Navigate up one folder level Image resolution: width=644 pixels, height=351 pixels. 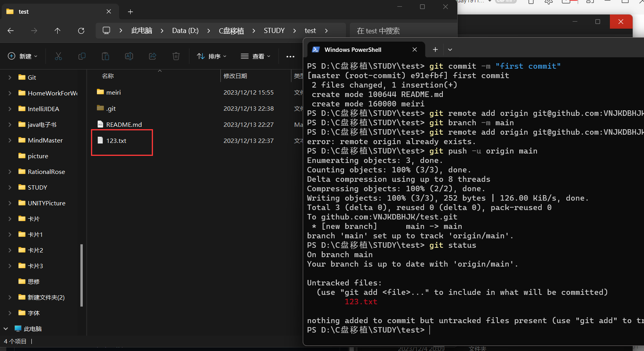pyautogui.click(x=58, y=31)
